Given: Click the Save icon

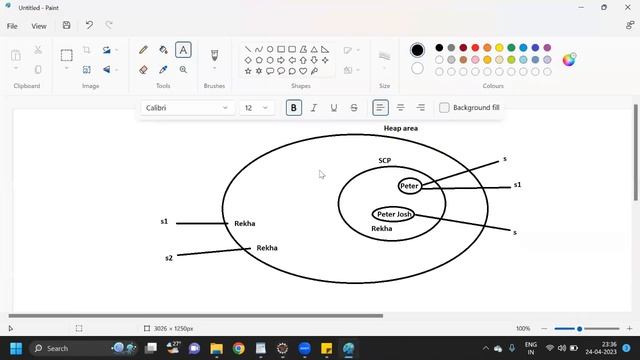Looking at the screenshot, I should 67,25.
